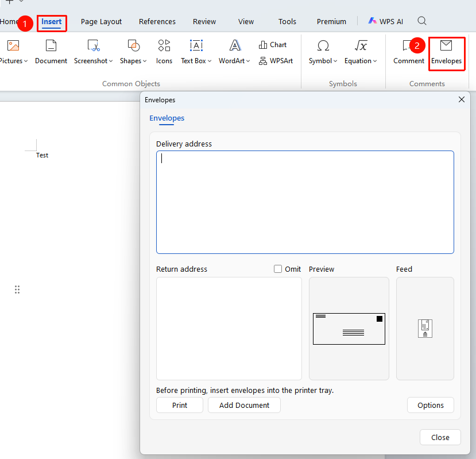Select the Insert ribbon tab
The height and width of the screenshot is (459, 476).
(52, 22)
